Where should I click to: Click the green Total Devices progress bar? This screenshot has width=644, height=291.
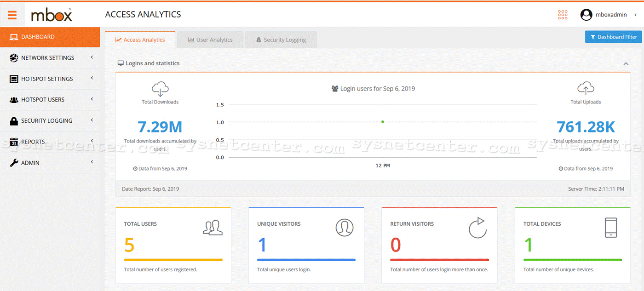click(x=573, y=260)
